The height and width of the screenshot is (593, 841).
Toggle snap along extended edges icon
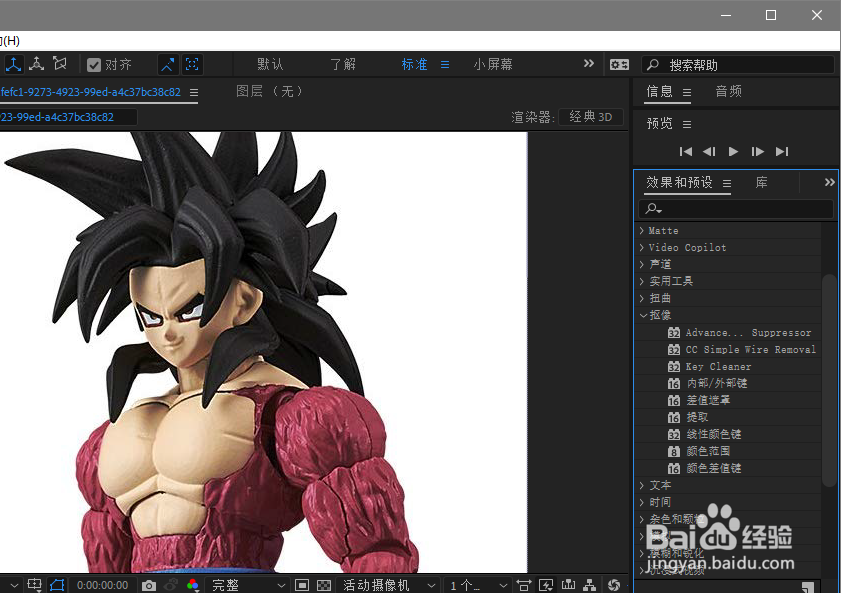click(x=168, y=65)
